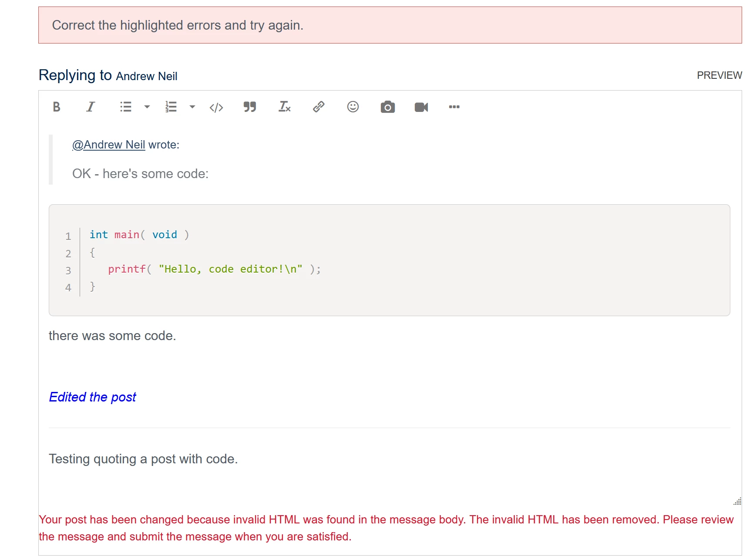Insert a blockquote with the quote icon

pyautogui.click(x=250, y=107)
